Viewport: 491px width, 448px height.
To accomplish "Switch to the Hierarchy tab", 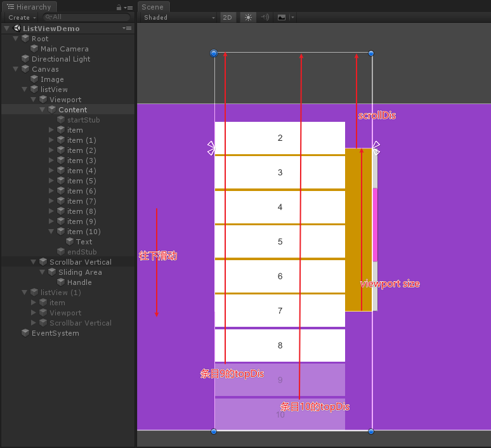I will tap(29, 7).
